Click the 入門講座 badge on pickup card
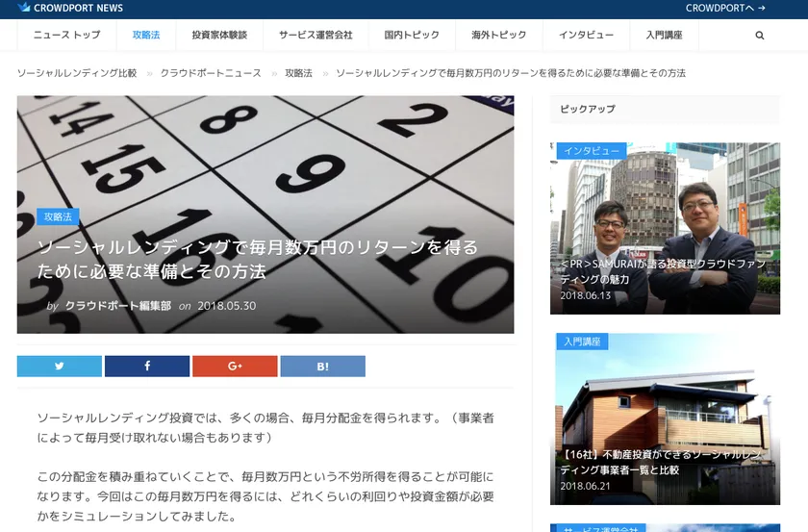This screenshot has width=808, height=532. click(x=582, y=342)
